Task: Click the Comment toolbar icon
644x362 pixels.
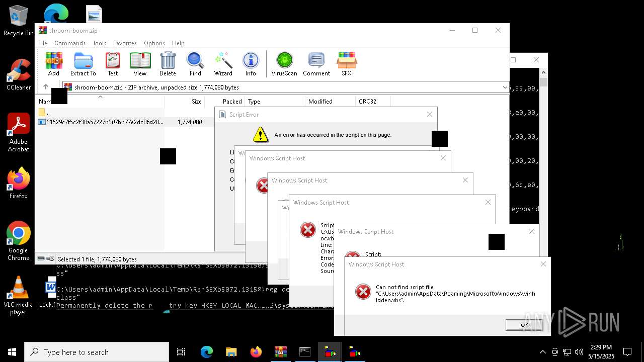Action: (316, 64)
